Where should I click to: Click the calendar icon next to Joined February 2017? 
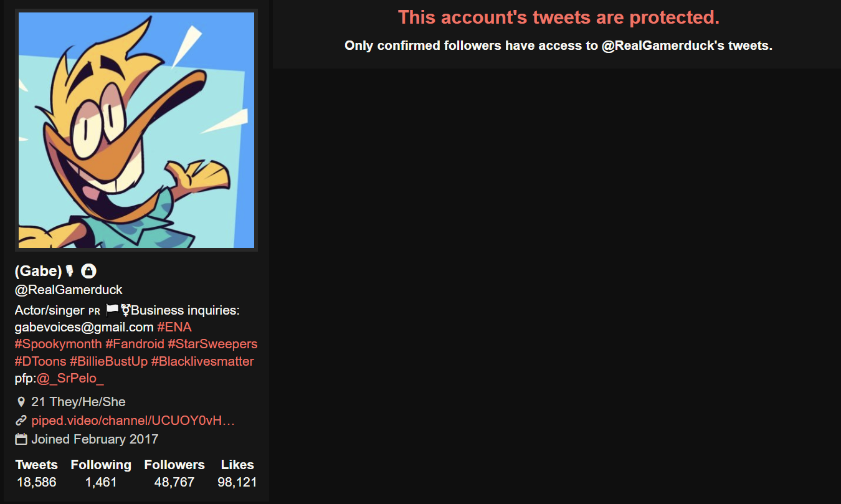pos(21,439)
